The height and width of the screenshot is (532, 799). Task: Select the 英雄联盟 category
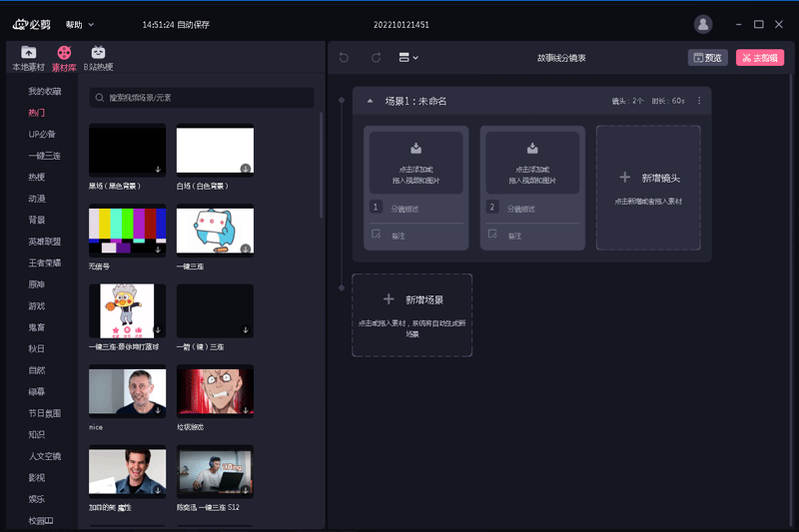point(44,242)
